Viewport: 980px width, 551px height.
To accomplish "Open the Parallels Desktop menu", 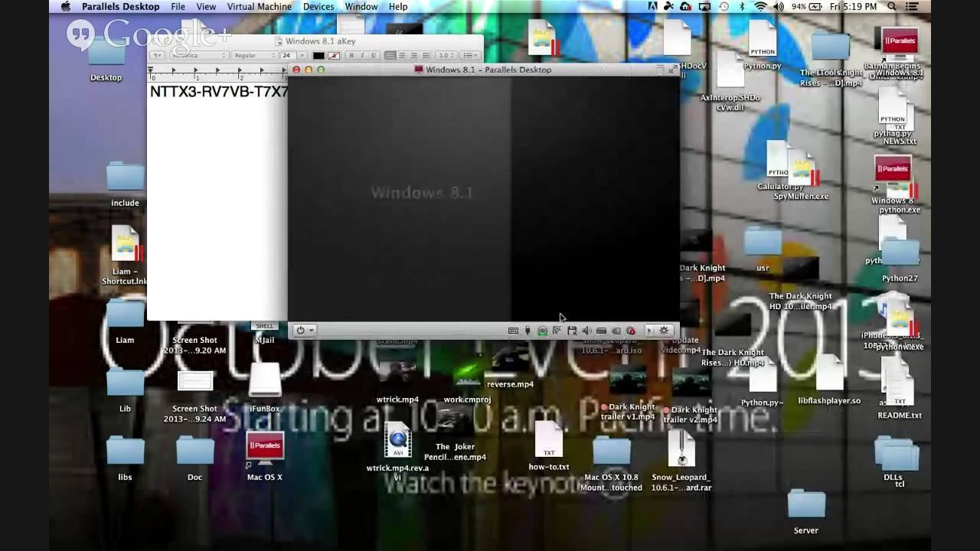I will click(x=121, y=6).
